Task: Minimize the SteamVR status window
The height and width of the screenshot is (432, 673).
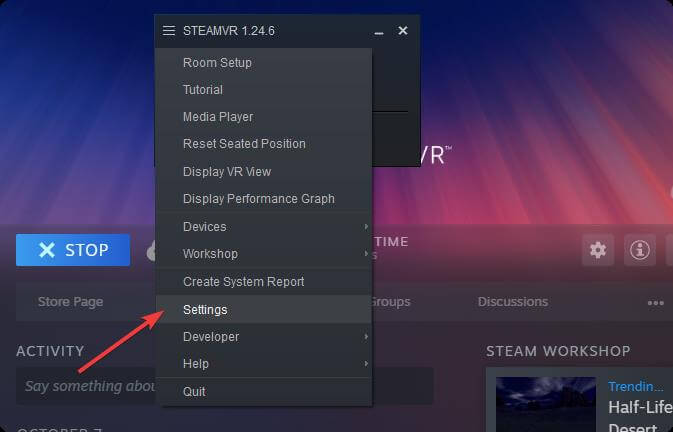Action: click(379, 33)
